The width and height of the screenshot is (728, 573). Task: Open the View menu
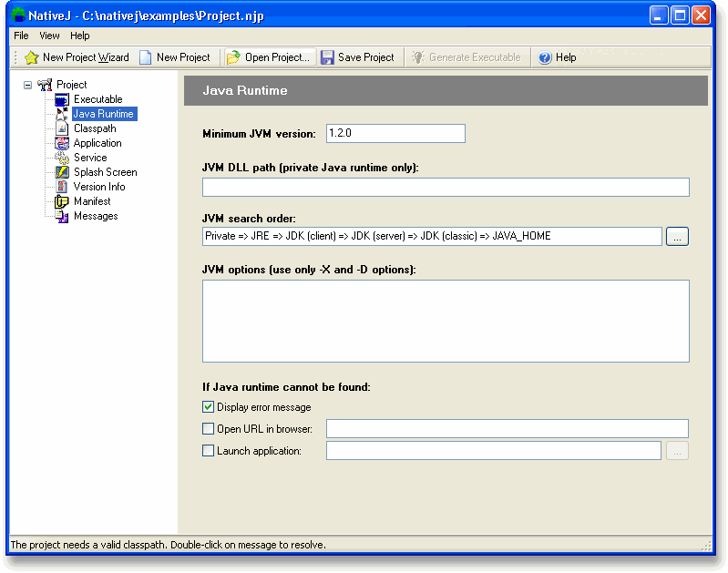point(49,36)
